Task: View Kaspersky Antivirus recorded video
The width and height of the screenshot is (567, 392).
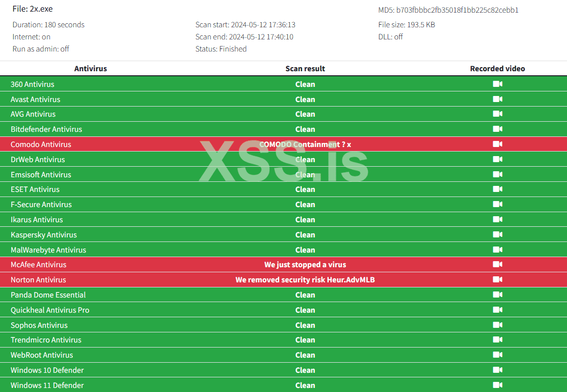Action: point(497,234)
